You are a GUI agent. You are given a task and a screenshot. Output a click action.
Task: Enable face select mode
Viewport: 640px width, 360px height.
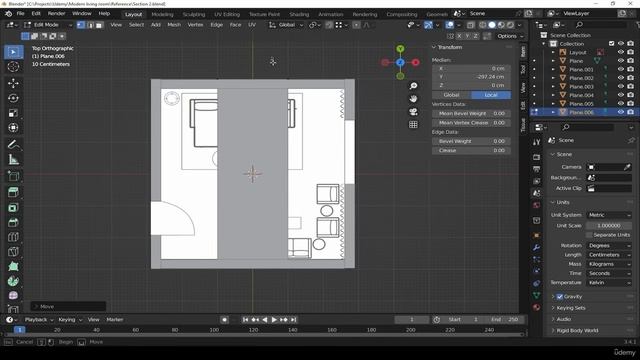tap(99, 25)
